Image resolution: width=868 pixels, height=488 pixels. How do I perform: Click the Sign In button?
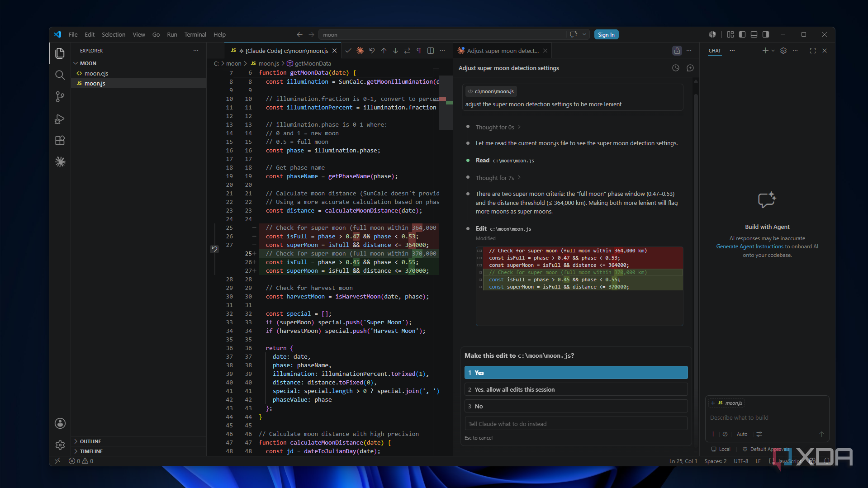[606, 34]
